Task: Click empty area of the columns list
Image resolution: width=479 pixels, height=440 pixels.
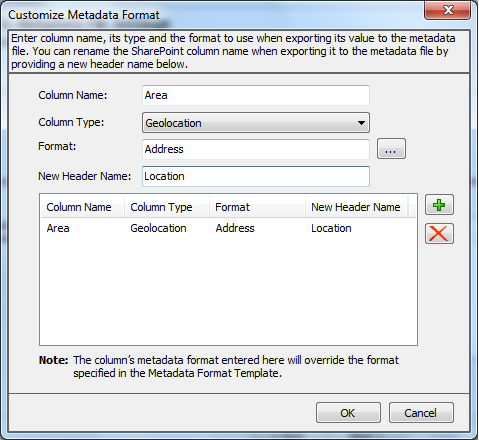Action: (x=228, y=290)
